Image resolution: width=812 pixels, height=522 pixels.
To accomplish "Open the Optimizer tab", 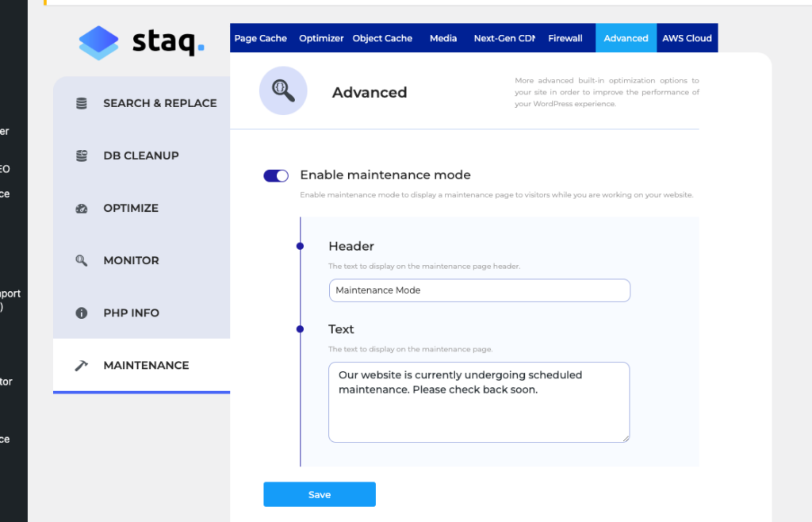I will point(321,37).
